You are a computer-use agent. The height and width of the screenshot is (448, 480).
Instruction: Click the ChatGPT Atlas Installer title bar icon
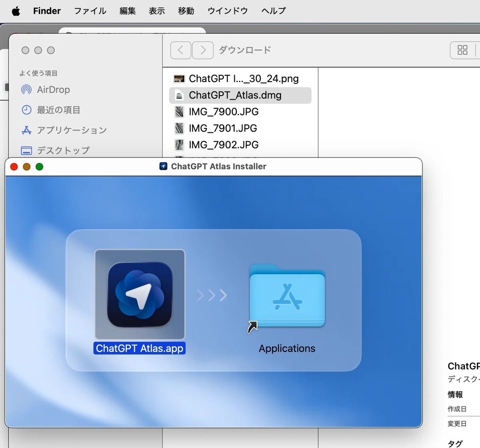click(163, 166)
